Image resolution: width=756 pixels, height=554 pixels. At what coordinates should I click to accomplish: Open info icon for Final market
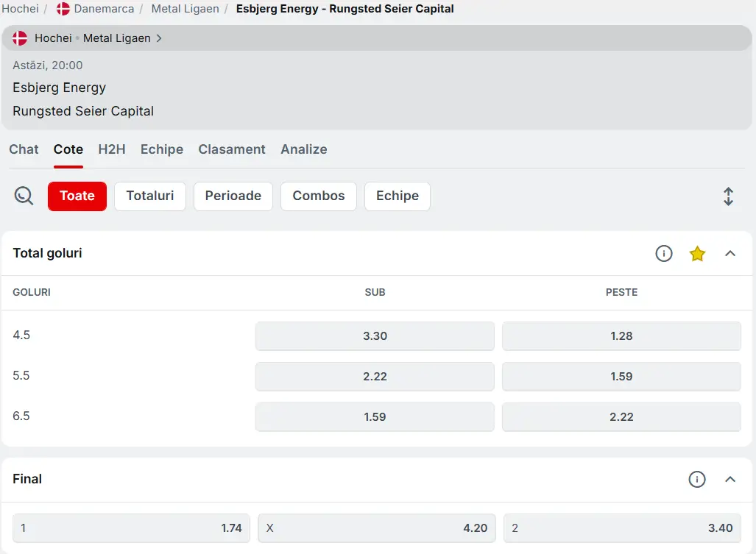(697, 480)
